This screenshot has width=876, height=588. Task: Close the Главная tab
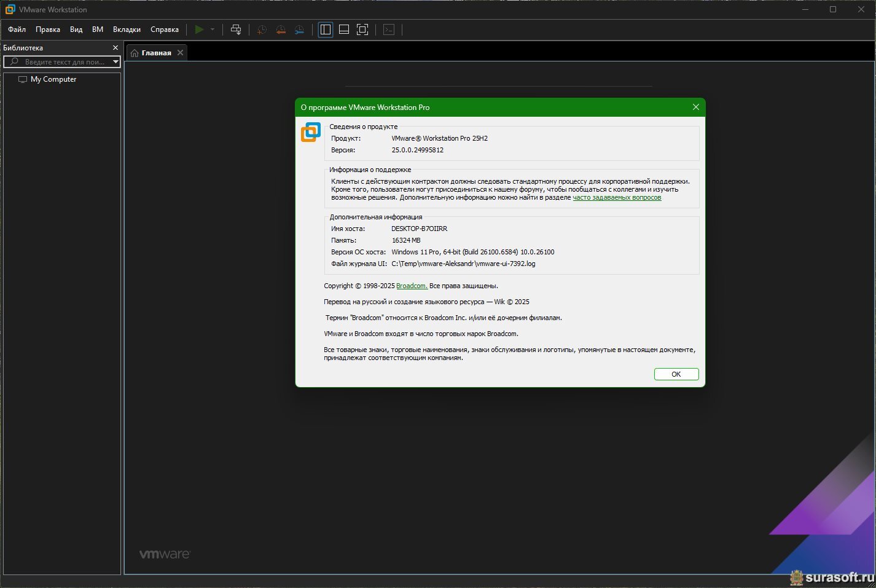(180, 53)
